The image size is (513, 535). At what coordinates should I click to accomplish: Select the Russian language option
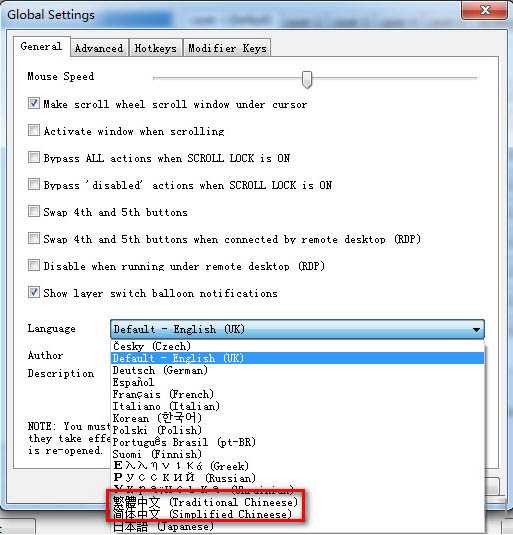297,478
